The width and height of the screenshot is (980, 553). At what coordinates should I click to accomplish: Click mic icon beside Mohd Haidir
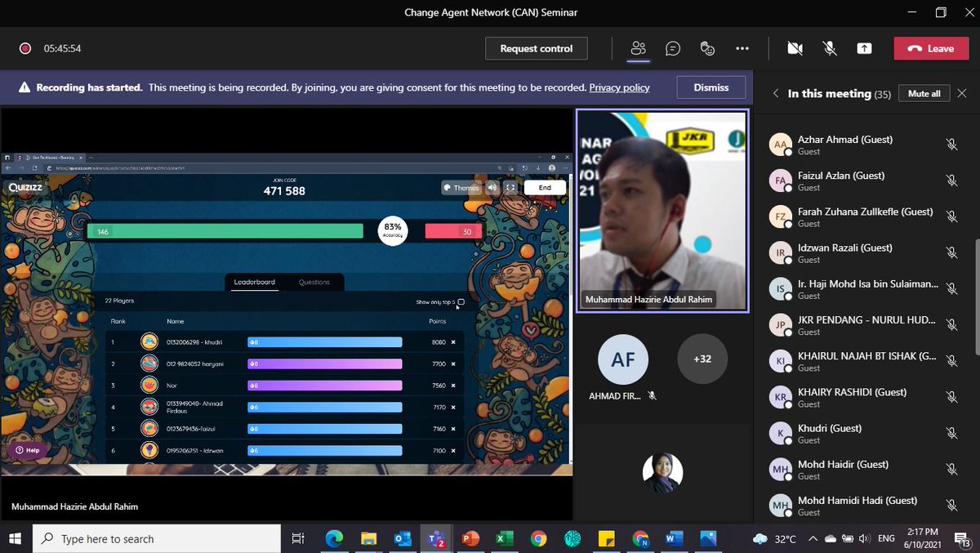pyautogui.click(x=951, y=470)
